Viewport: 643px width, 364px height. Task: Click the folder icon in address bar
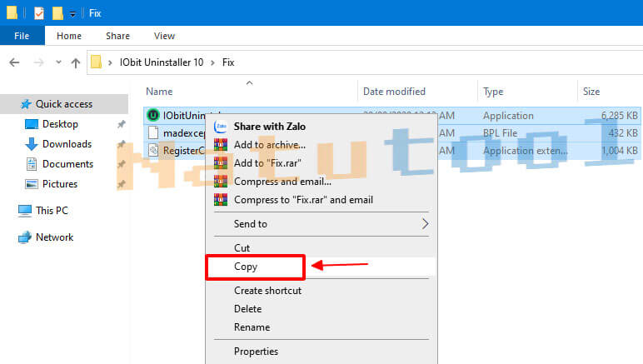coord(97,62)
